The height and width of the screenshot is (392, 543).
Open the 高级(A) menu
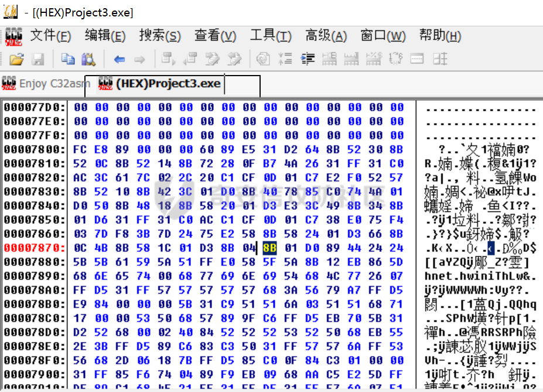pos(326,36)
